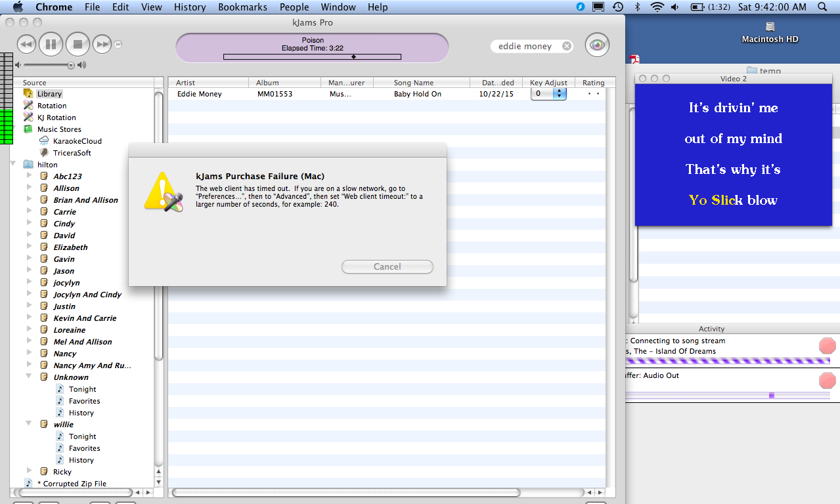Toggle the video eye button in toolbar
The height and width of the screenshot is (504, 840).
tap(597, 45)
